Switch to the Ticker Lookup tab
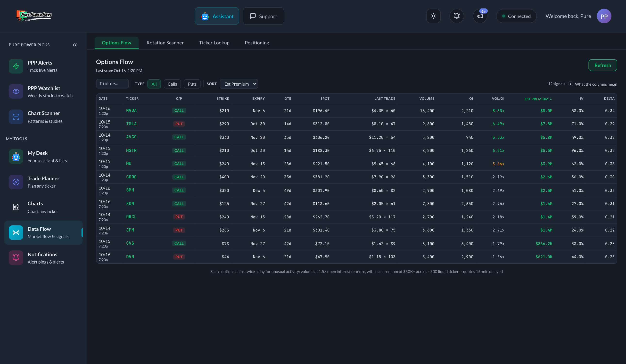Screen dimensions: 626x364 (x=214, y=43)
